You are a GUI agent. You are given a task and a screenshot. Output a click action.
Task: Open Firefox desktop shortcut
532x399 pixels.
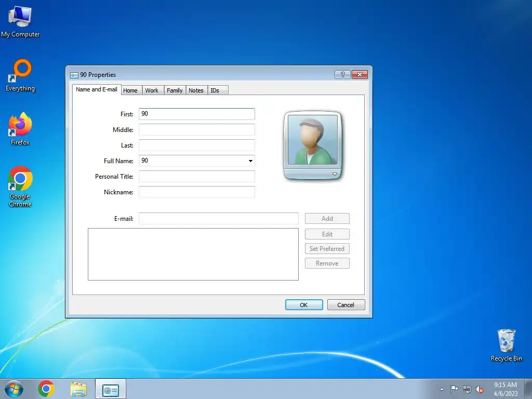[x=20, y=129]
